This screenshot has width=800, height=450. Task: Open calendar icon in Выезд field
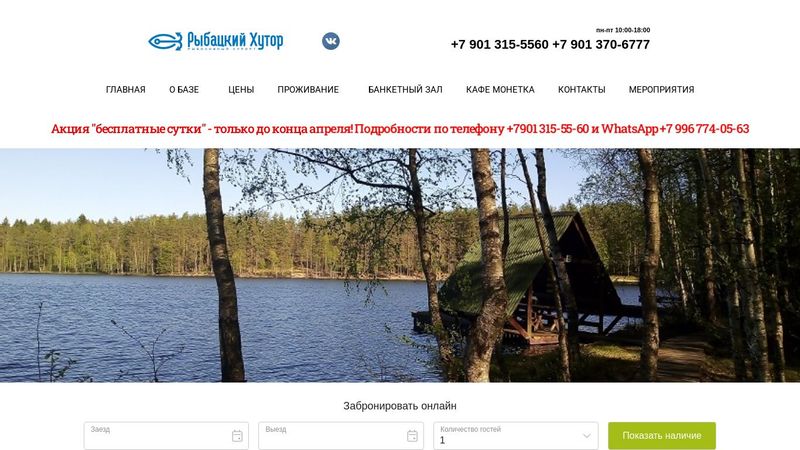click(412, 436)
